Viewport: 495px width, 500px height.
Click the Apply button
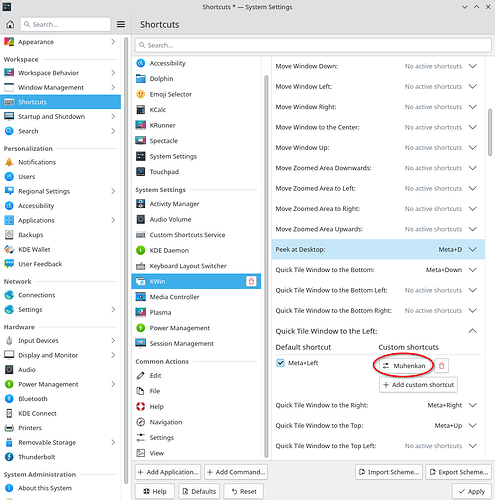tap(472, 491)
